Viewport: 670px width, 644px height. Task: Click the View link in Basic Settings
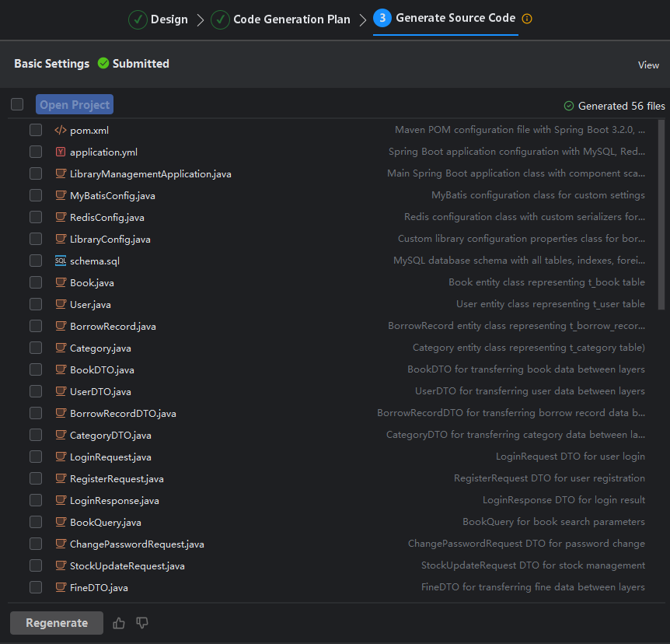(x=648, y=65)
